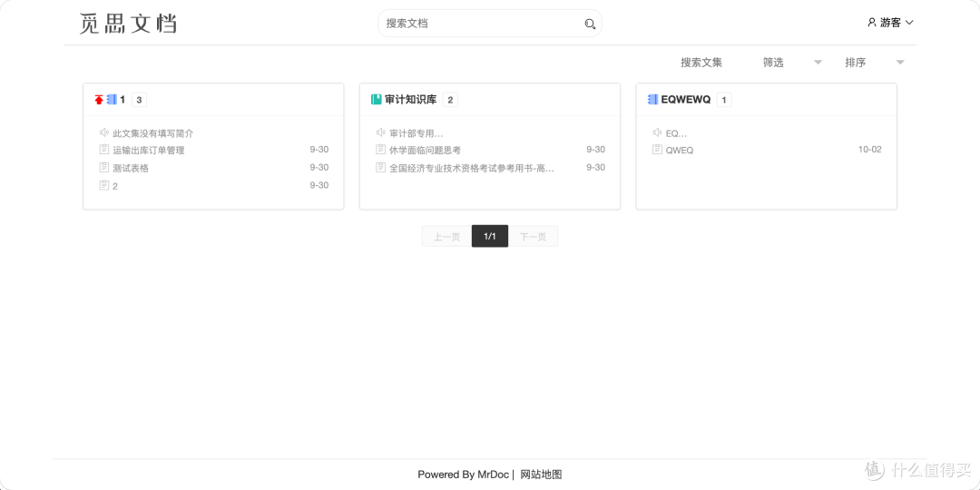The image size is (980, 490).
Task: Open the 游客 user dropdown menu
Action: (x=891, y=23)
